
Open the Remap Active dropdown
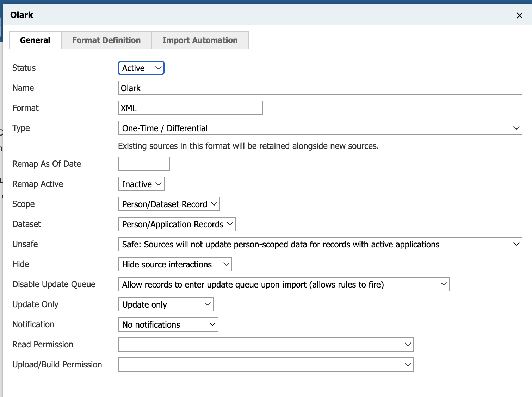(141, 184)
